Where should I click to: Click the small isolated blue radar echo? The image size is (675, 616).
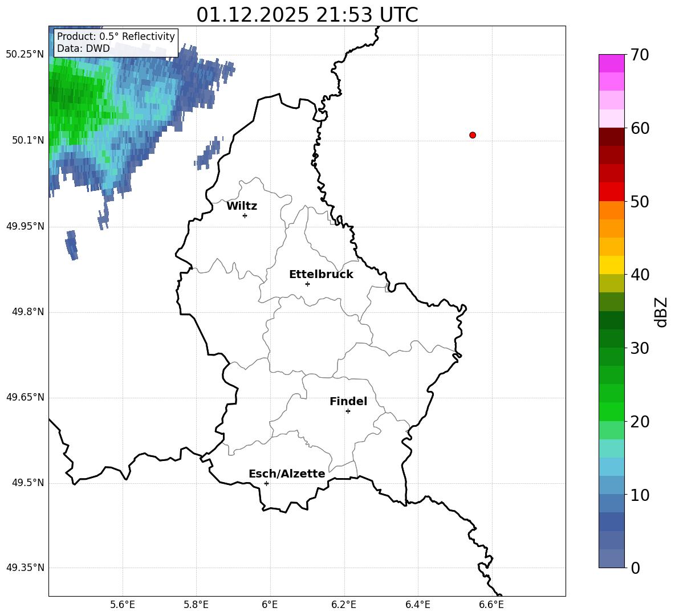(x=72, y=245)
